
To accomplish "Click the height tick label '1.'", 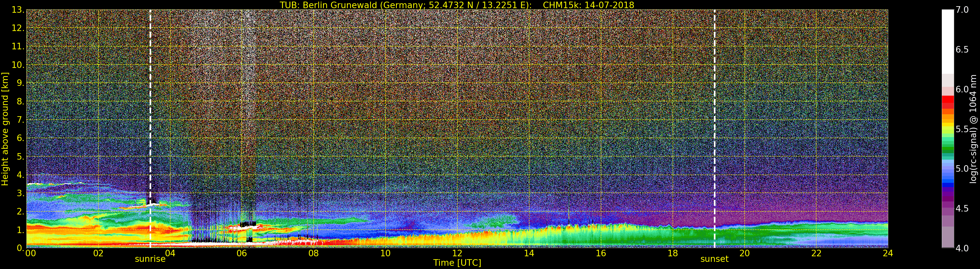I will (x=21, y=230).
